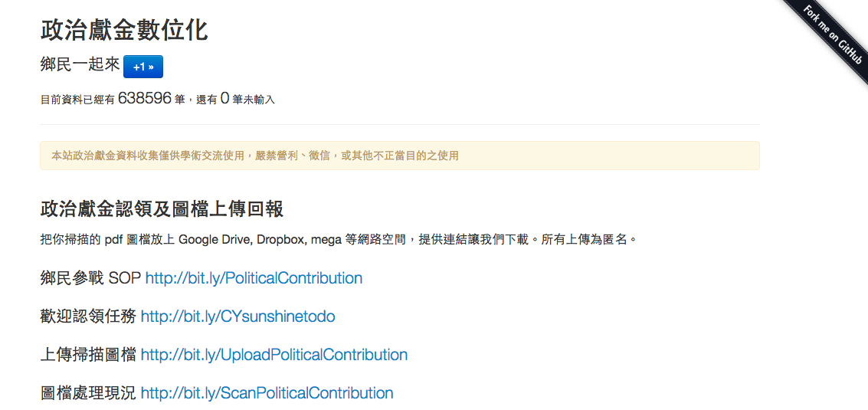Click the 鄉民參戰 SOP label
The image size is (868, 410).
(90, 278)
